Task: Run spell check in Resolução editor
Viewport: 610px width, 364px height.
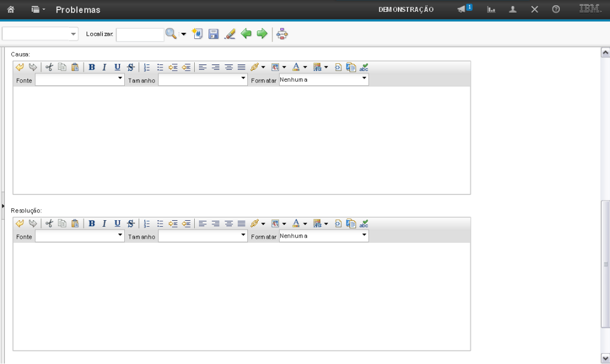Action: coord(364,224)
